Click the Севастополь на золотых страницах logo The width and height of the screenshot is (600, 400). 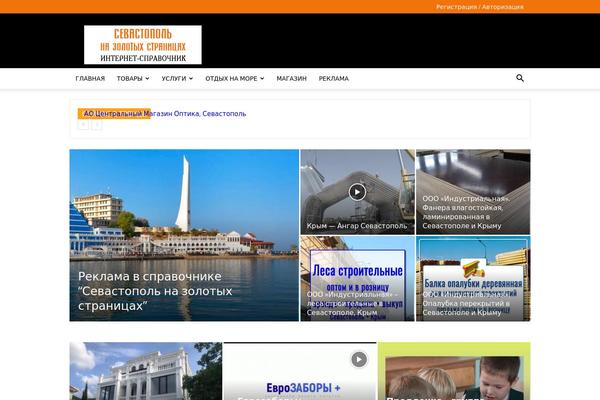(x=143, y=45)
